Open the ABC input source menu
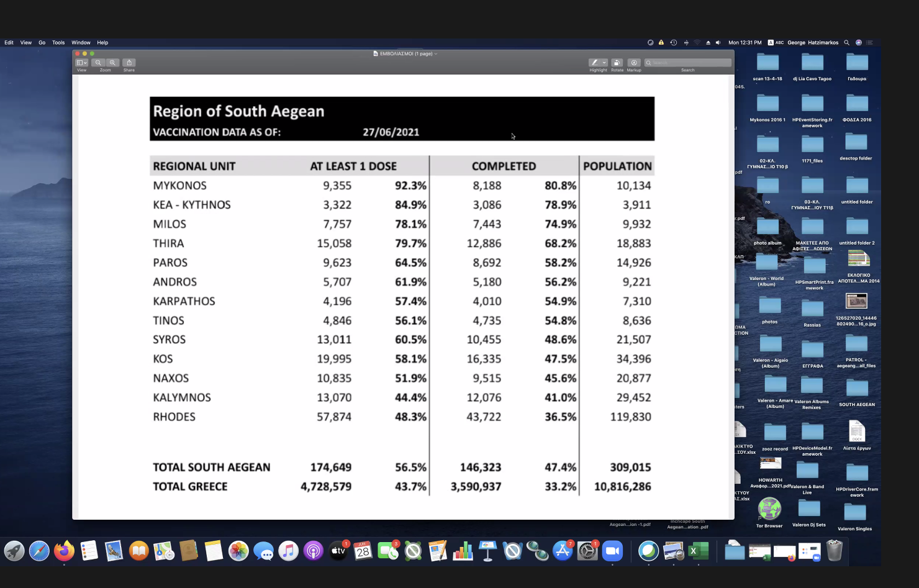Viewport: 919px width, 588px height. coord(776,43)
